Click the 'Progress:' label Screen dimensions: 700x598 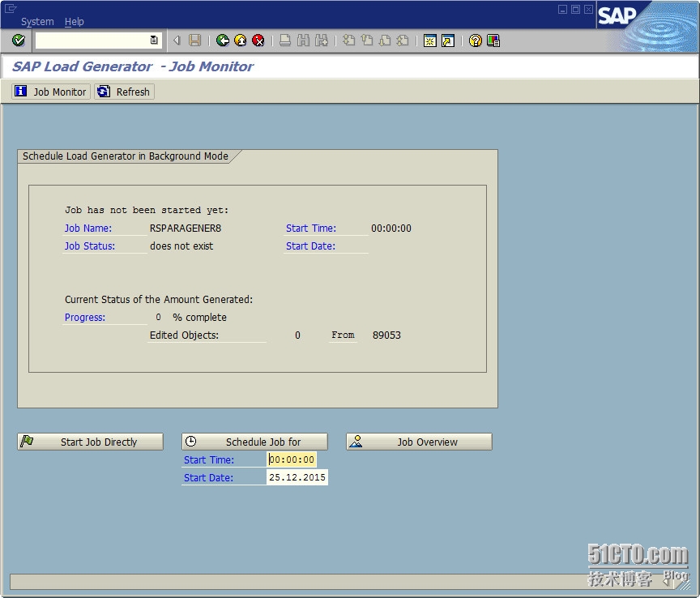(x=85, y=317)
